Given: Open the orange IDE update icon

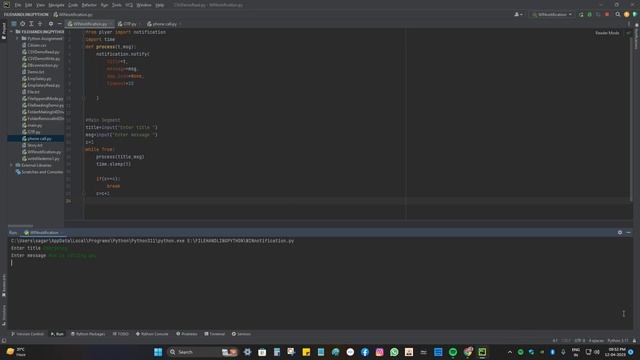Looking at the screenshot, I should pyautogui.click(x=627, y=14).
